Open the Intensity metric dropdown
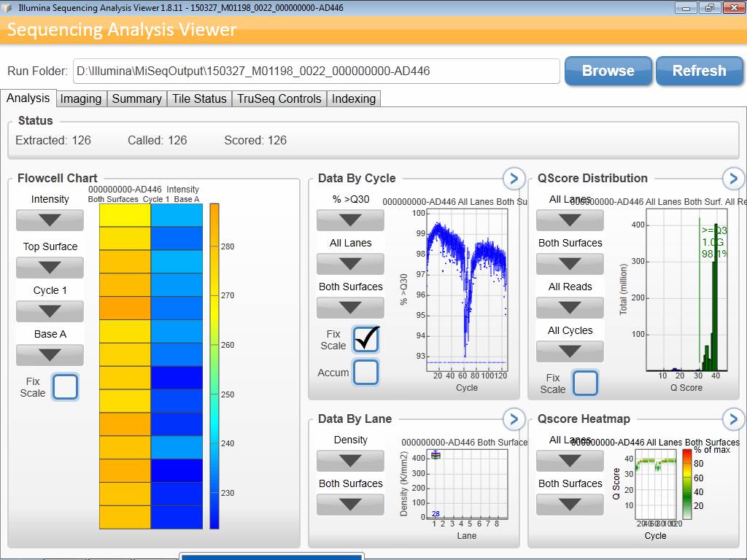The width and height of the screenshot is (747, 560). tap(50, 220)
